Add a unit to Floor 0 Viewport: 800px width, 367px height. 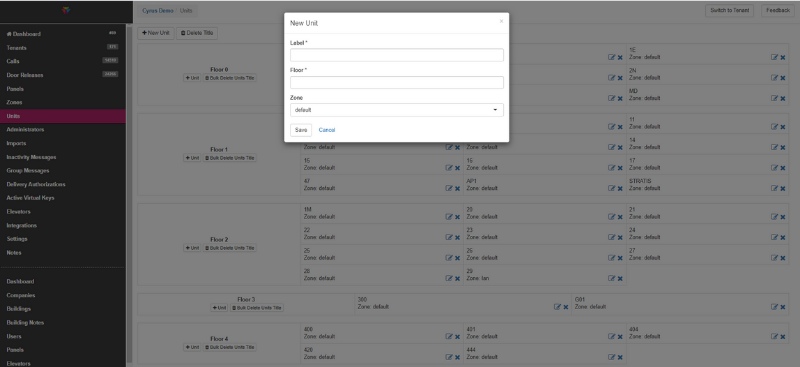[x=192, y=78]
